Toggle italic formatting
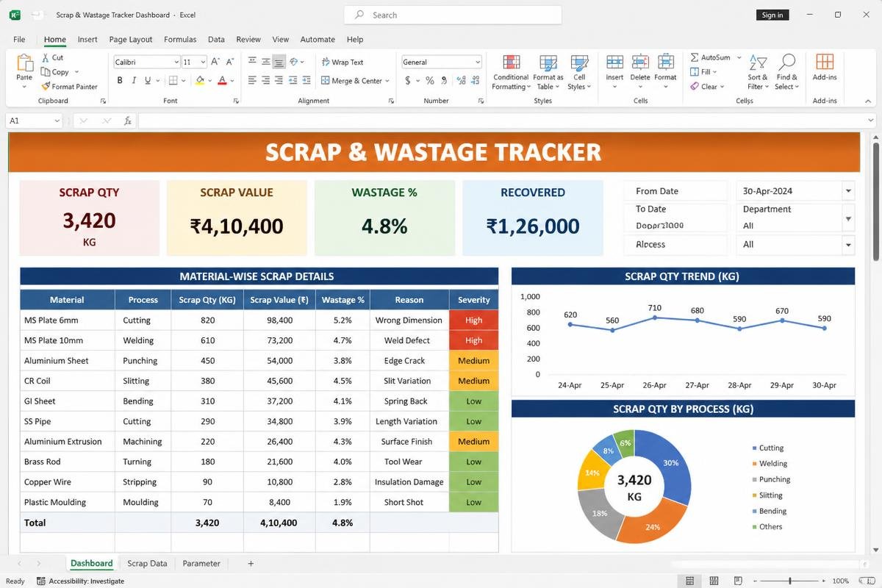 pyautogui.click(x=134, y=81)
